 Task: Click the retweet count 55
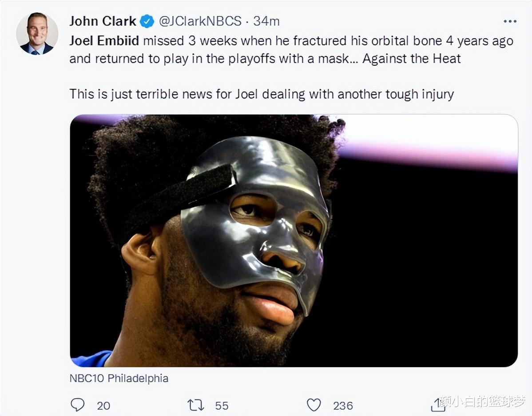pos(222,405)
